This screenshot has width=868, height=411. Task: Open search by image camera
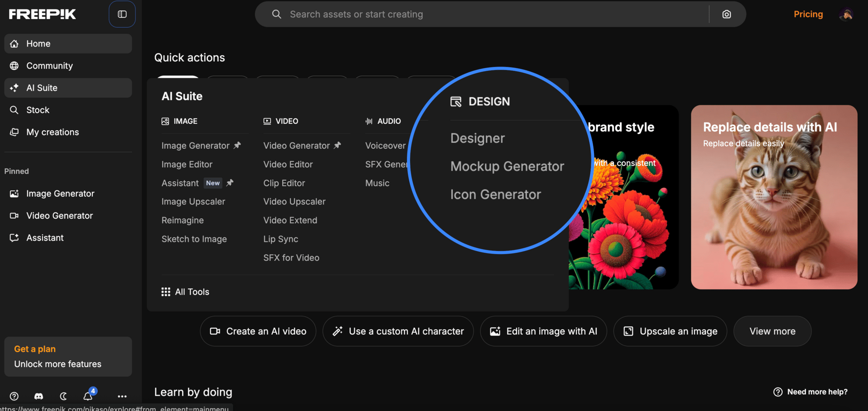pos(726,14)
